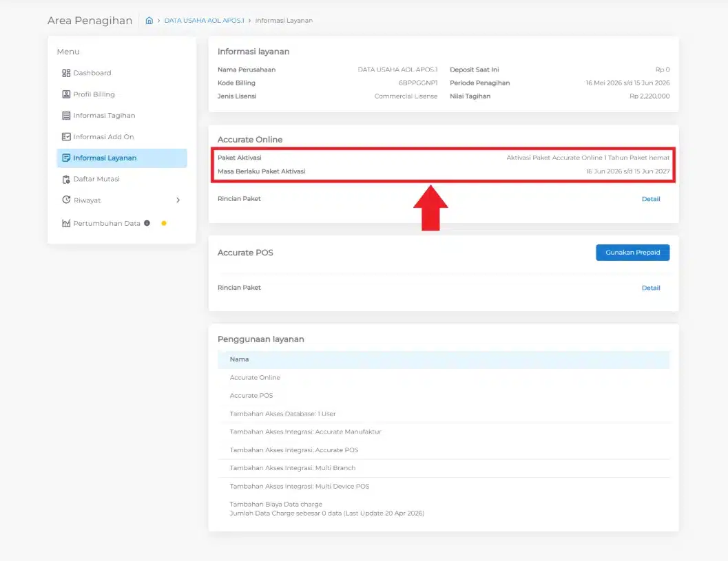Click DATA USAHA AOL APOS.1 breadcrumb link
The width and height of the screenshot is (728, 561).
204,21
